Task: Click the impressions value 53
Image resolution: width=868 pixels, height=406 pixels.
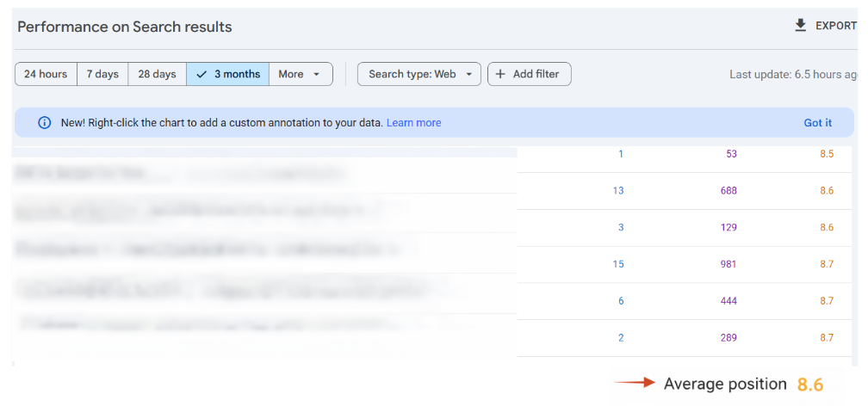Action: 732,154
